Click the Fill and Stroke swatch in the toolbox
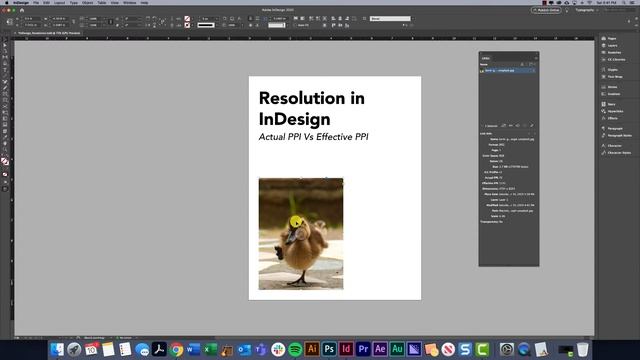 pos(5,161)
